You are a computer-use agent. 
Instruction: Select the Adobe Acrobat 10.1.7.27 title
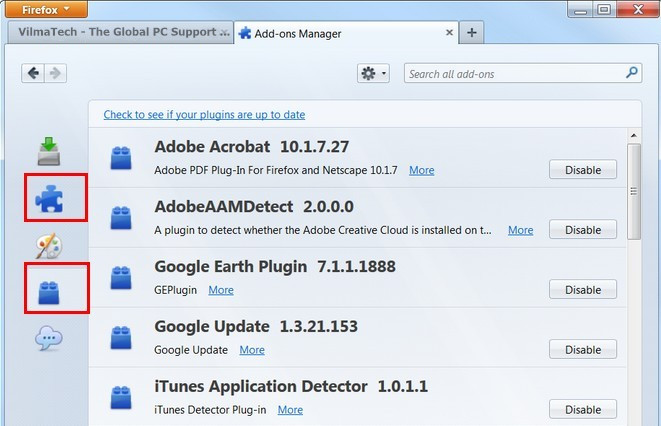tap(252, 147)
